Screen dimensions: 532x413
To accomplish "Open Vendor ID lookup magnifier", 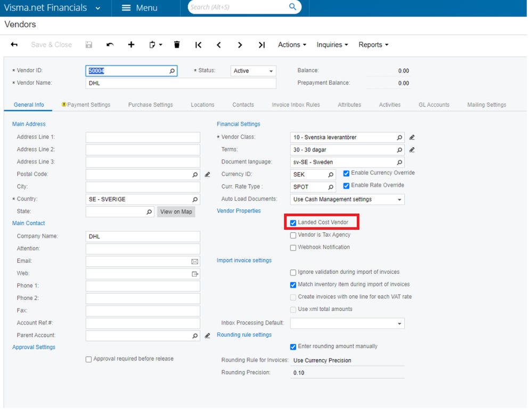I will 172,71.
